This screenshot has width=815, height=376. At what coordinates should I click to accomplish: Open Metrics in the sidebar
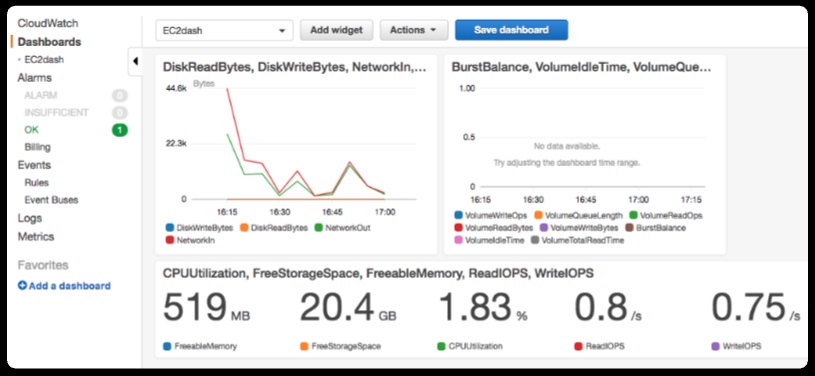[x=36, y=237]
